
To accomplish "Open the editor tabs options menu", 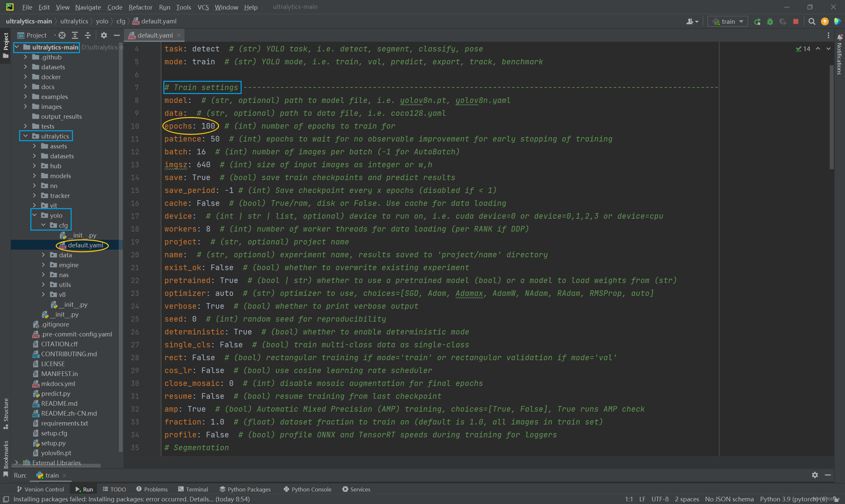I will (828, 35).
